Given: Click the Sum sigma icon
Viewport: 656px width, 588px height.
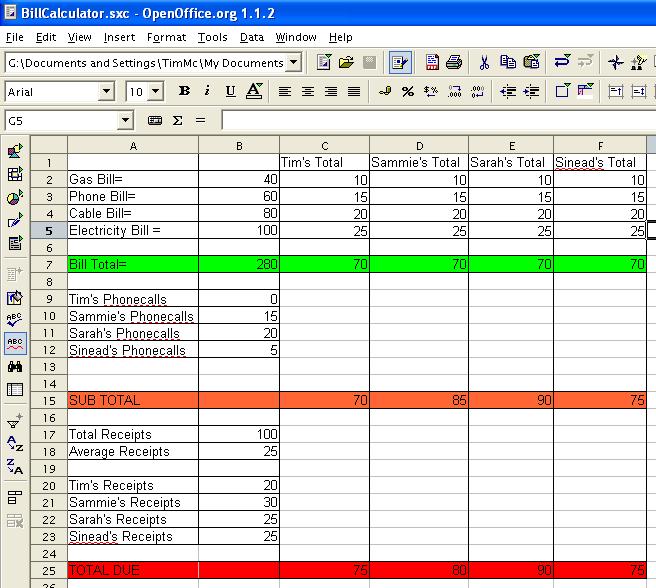Looking at the screenshot, I should [x=178, y=120].
